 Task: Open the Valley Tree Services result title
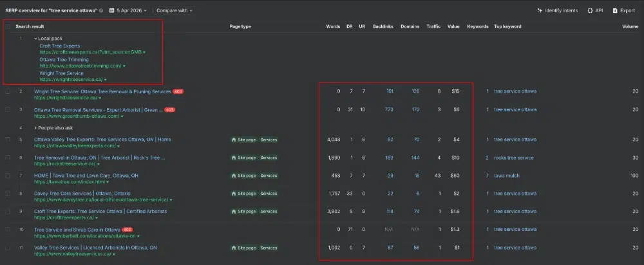95,248
